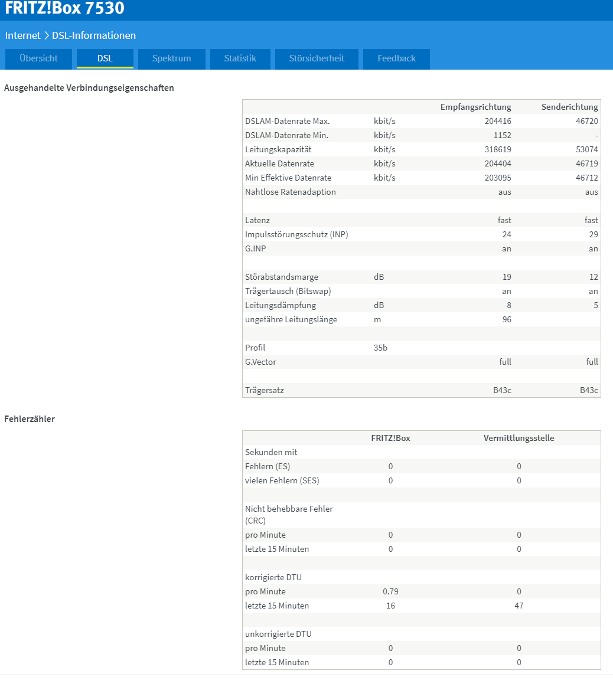Screen dimensions: 613x700
Task: Select the Min Effektive Datenrate value 46712
Action: [586, 178]
